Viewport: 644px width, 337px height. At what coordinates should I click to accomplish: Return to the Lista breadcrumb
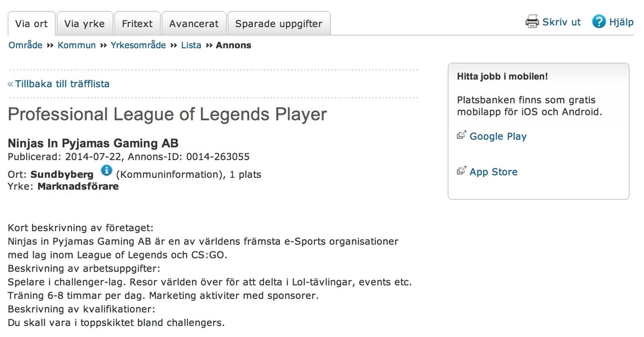coord(191,45)
